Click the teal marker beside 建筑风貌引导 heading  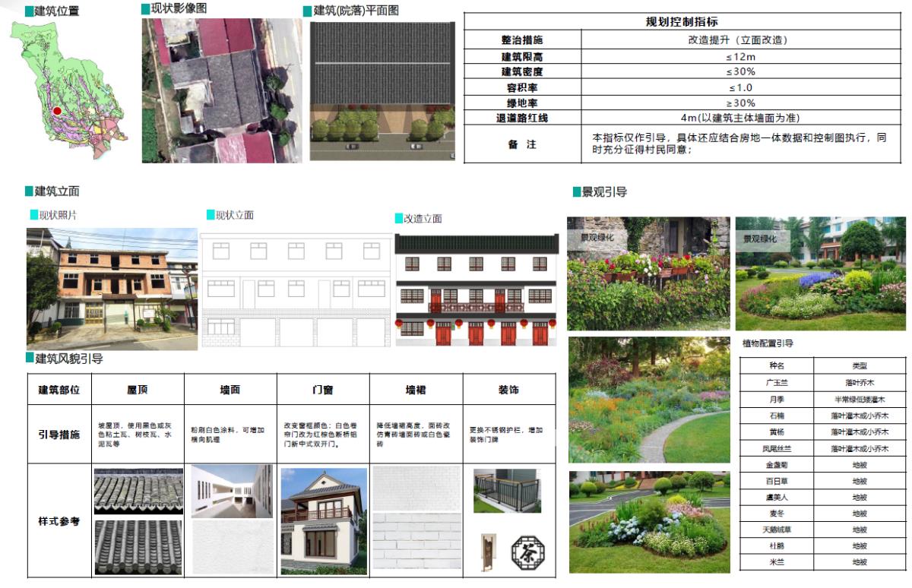pos(30,359)
